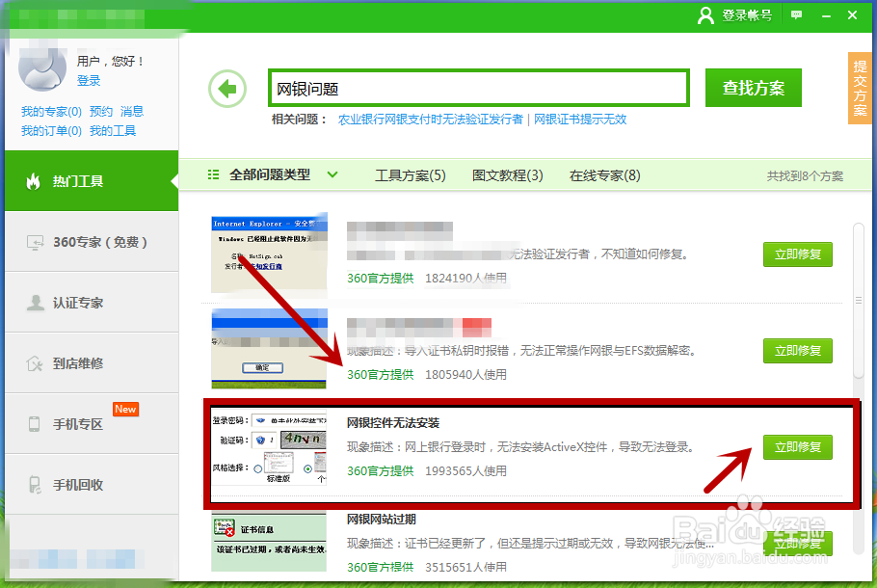Click the green back arrow button

(x=227, y=89)
